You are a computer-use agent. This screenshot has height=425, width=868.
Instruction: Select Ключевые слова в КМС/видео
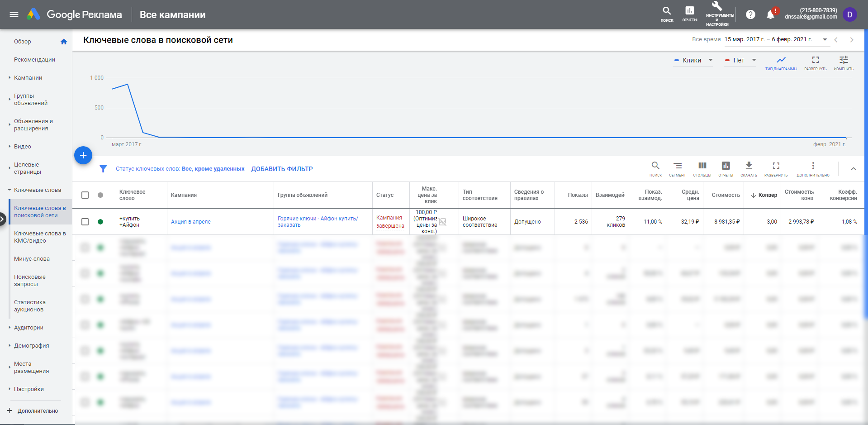point(40,237)
